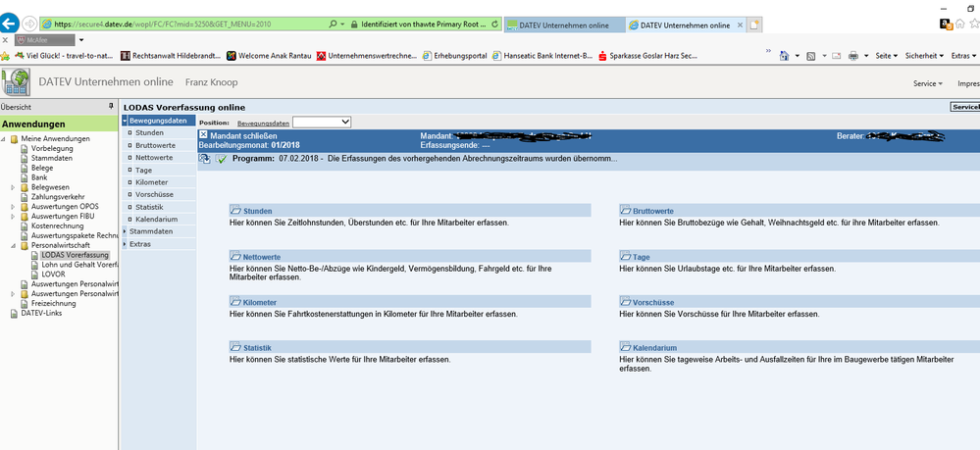Screen dimensions: 980x450
Task: Open the Hanseatic Bank Internet-B bookmark
Action: [x=542, y=56]
